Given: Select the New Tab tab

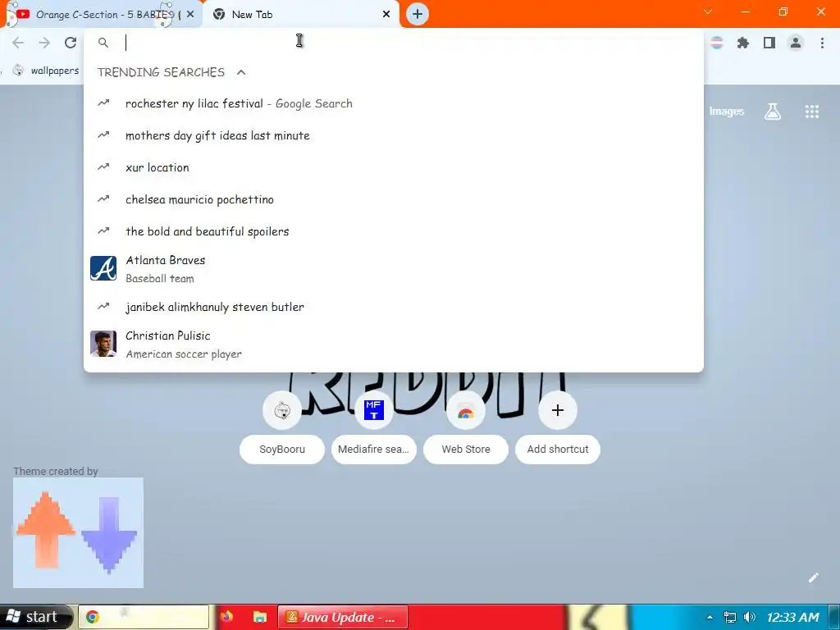Looking at the screenshot, I should [x=300, y=15].
